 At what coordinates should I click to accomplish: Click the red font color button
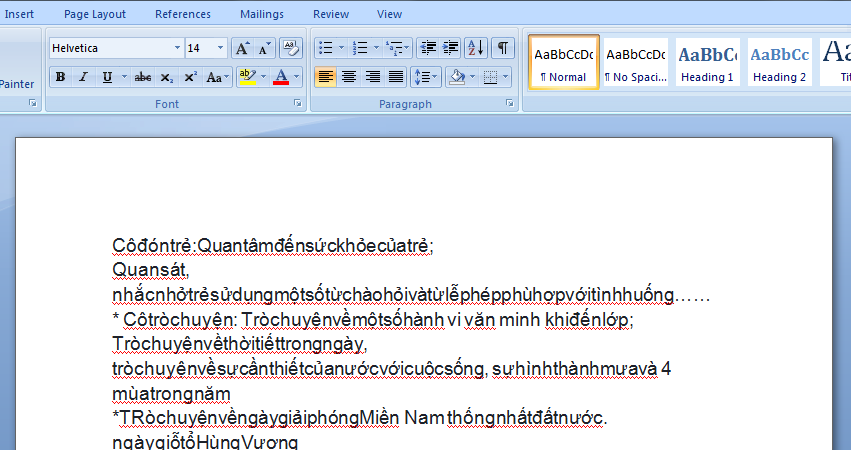point(281,77)
